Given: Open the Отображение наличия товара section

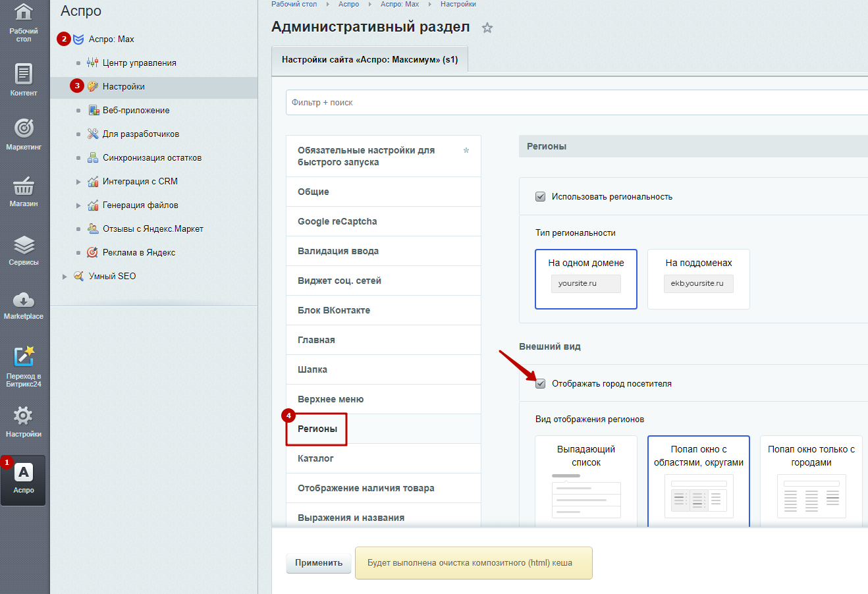Looking at the screenshot, I should coord(383,488).
